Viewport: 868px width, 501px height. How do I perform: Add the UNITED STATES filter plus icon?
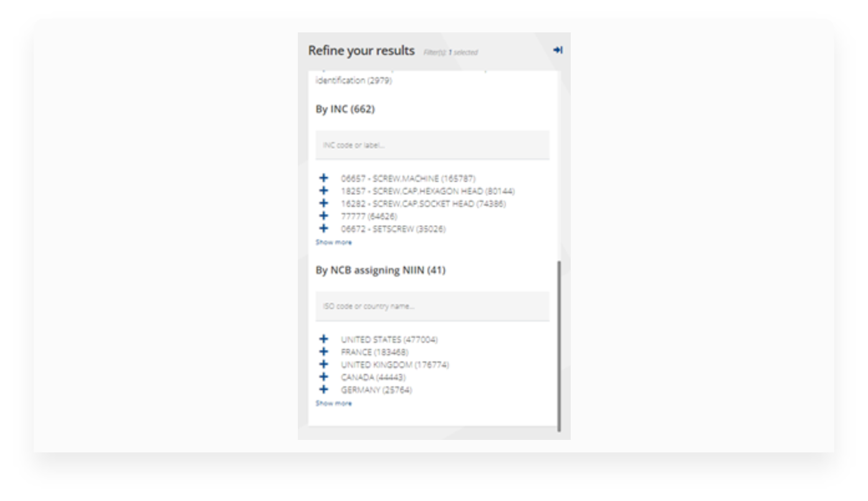[323, 340]
